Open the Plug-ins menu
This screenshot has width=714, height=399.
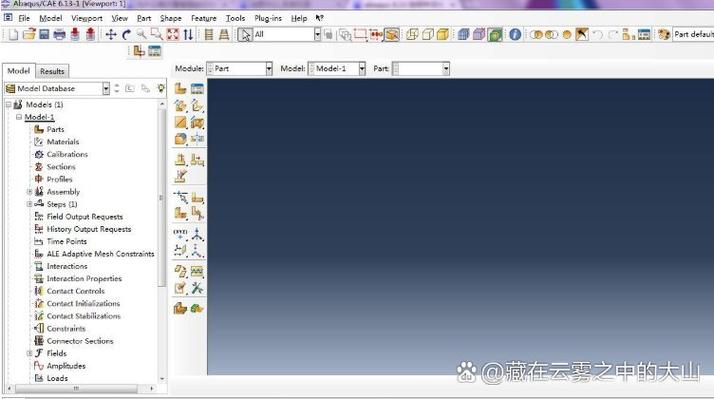(268, 18)
